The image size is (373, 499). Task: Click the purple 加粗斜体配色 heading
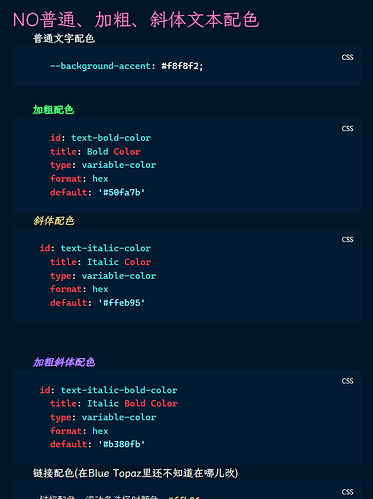(x=64, y=362)
